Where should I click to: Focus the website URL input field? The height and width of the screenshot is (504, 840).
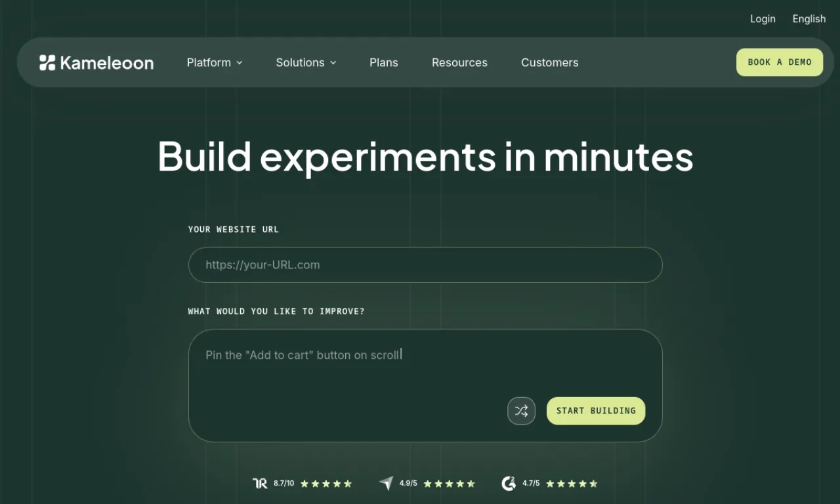click(x=425, y=265)
